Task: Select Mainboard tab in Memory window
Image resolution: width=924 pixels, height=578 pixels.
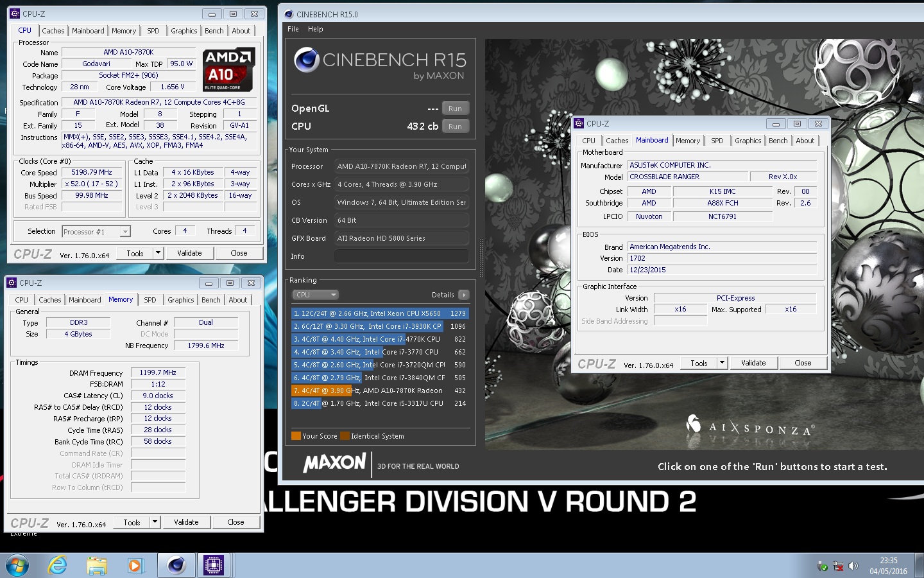Action: [x=85, y=300]
